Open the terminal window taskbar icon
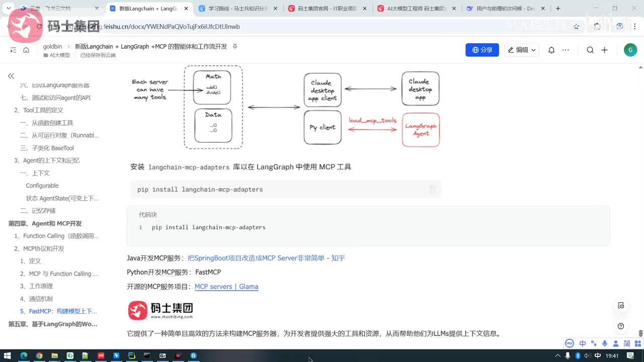Image resolution: width=644 pixels, height=362 pixels. pyautogui.click(x=147, y=356)
